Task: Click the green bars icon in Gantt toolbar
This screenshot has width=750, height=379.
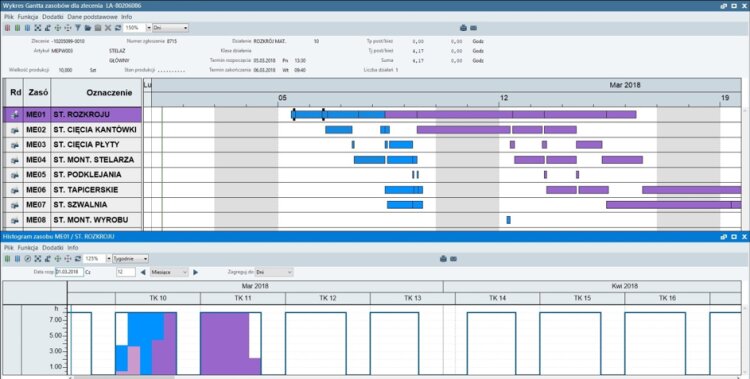Action: 17,28
